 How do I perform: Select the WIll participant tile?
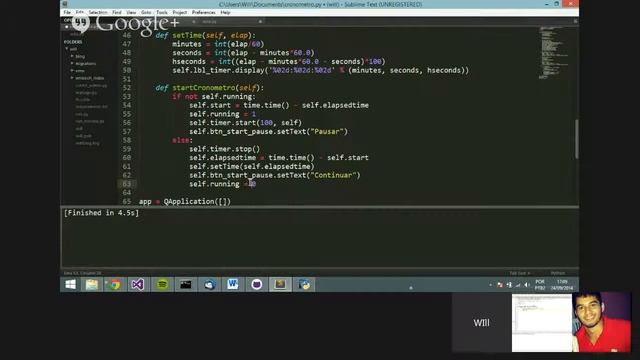pos(482,322)
